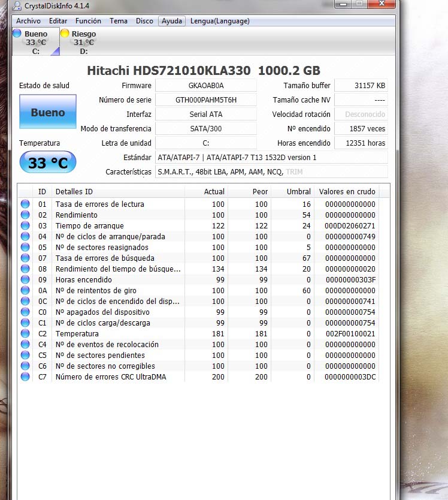Select the C: drive tab marked Bueno
448x500 pixels.
point(36,42)
